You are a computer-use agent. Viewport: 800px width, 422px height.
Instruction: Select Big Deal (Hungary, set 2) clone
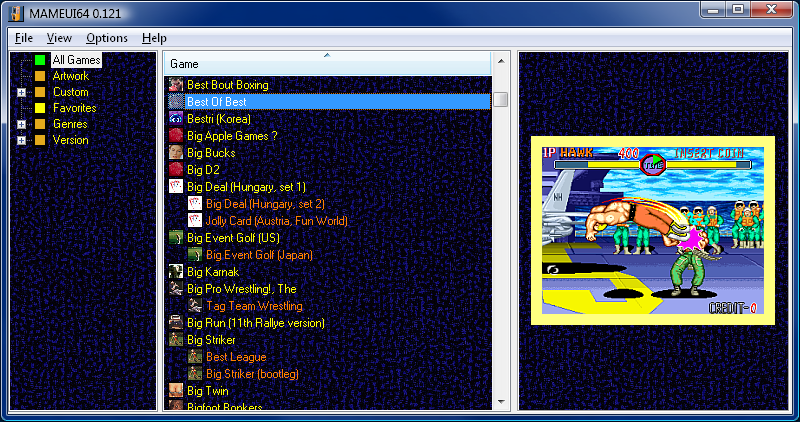pyautogui.click(x=265, y=204)
